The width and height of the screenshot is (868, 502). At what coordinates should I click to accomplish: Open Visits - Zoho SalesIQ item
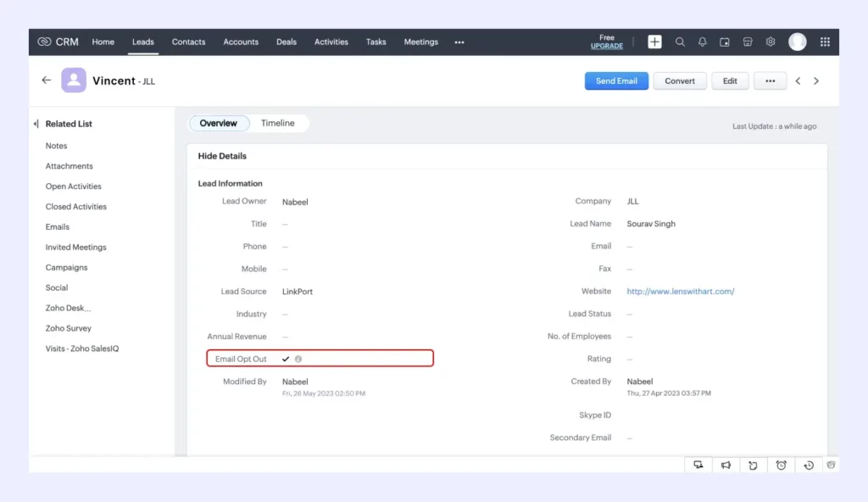pos(82,349)
